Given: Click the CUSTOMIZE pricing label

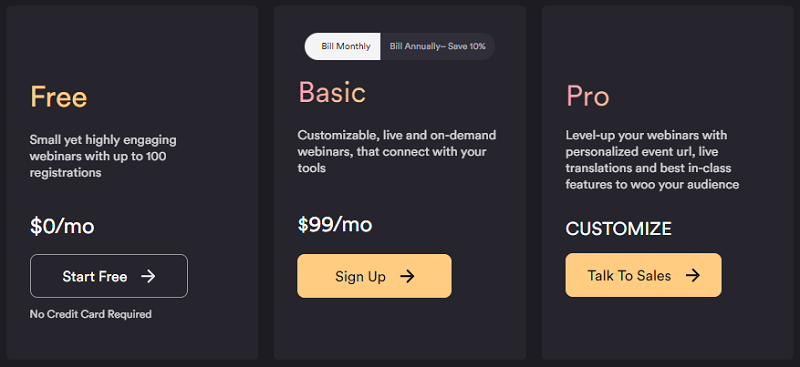Looking at the screenshot, I should coord(618,229).
